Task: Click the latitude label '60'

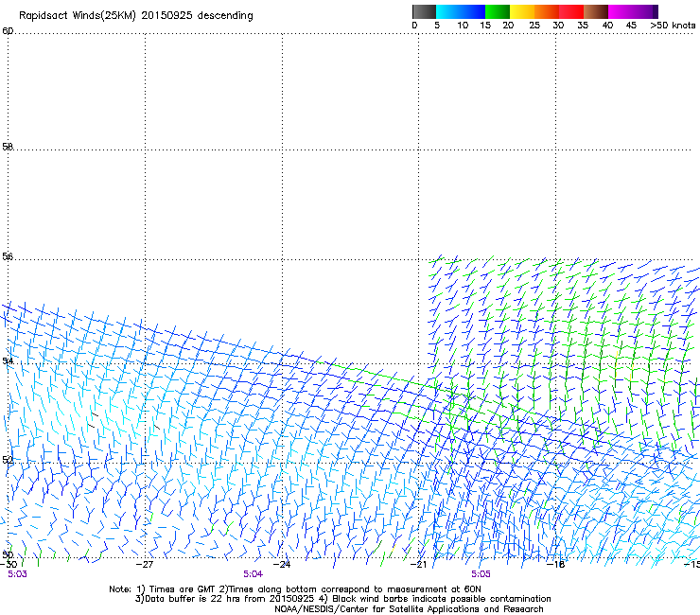Action: (x=8, y=31)
